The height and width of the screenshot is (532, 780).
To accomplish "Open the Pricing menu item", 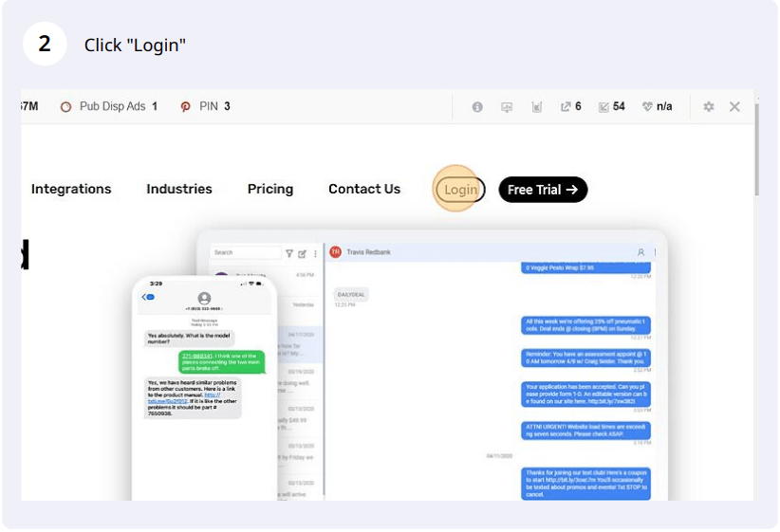I will 270,189.
